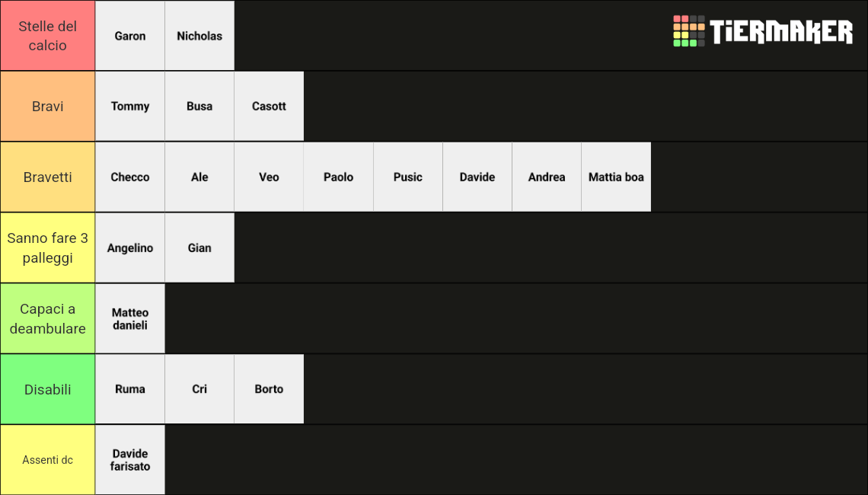This screenshot has width=868, height=495.
Task: Select the Assenti dc tier label
Action: tap(48, 459)
